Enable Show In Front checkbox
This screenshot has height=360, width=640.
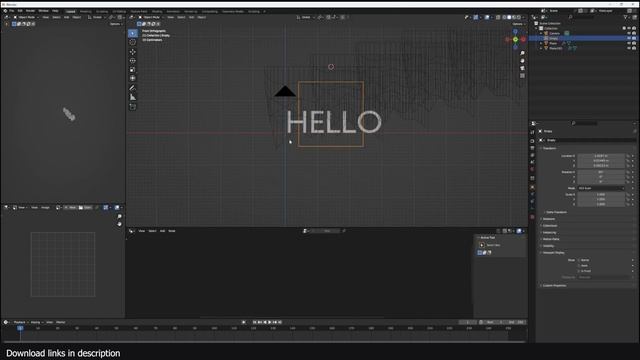point(579,271)
